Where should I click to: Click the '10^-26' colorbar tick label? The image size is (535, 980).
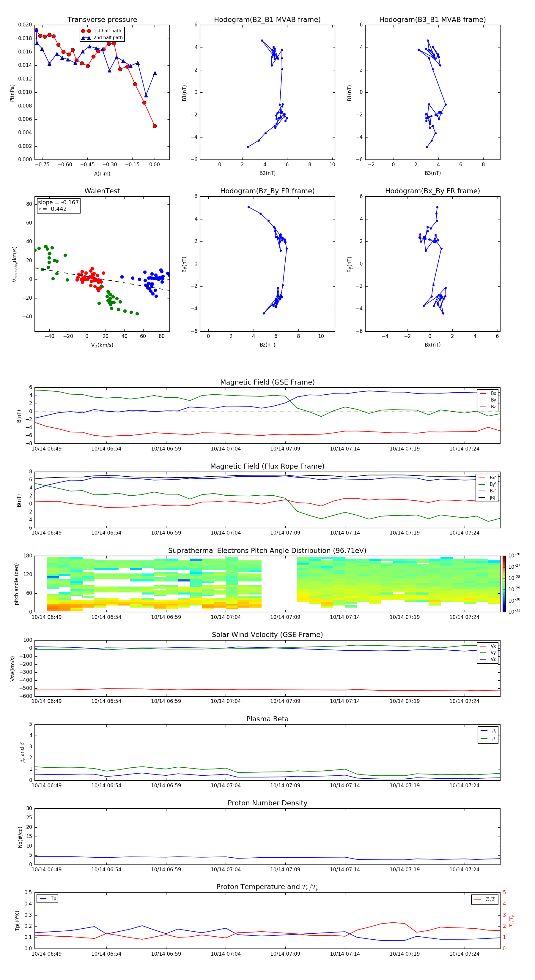[x=514, y=555]
